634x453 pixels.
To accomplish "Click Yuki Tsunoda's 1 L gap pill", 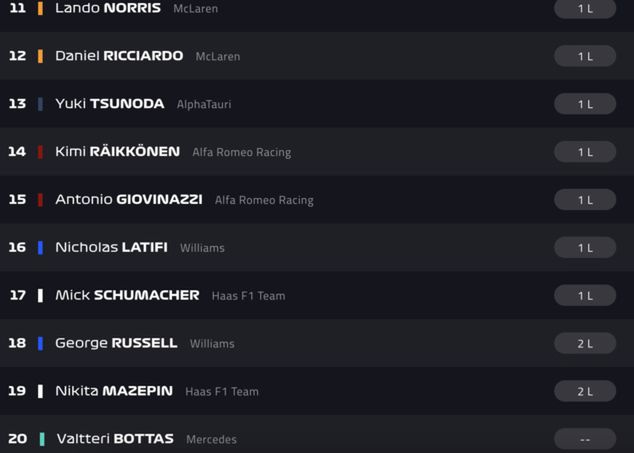I will [x=585, y=104].
